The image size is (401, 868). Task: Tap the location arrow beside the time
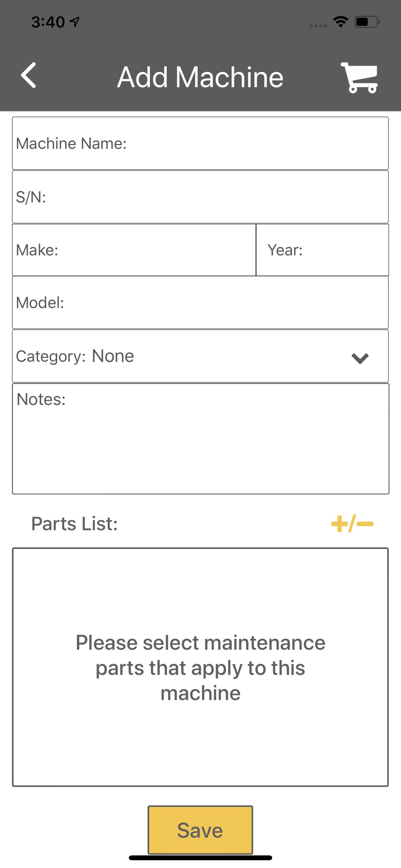click(x=75, y=22)
